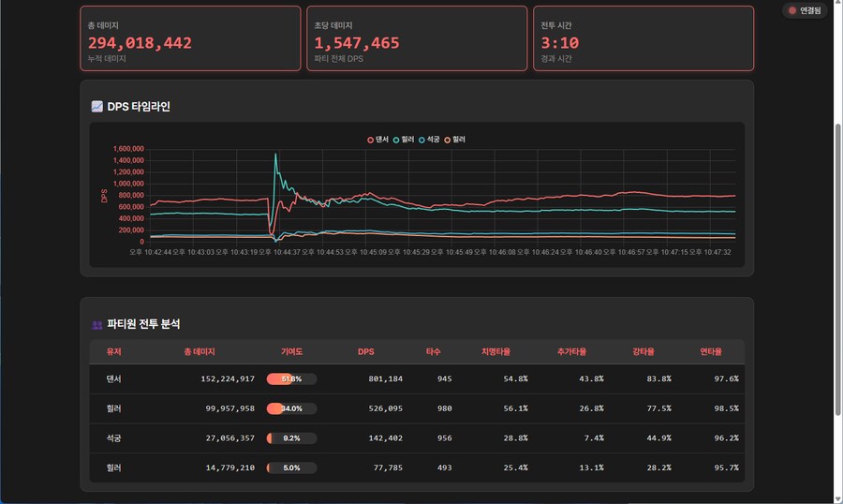Toggle the 석궁 series in chart legend
843x504 pixels.
[x=429, y=140]
